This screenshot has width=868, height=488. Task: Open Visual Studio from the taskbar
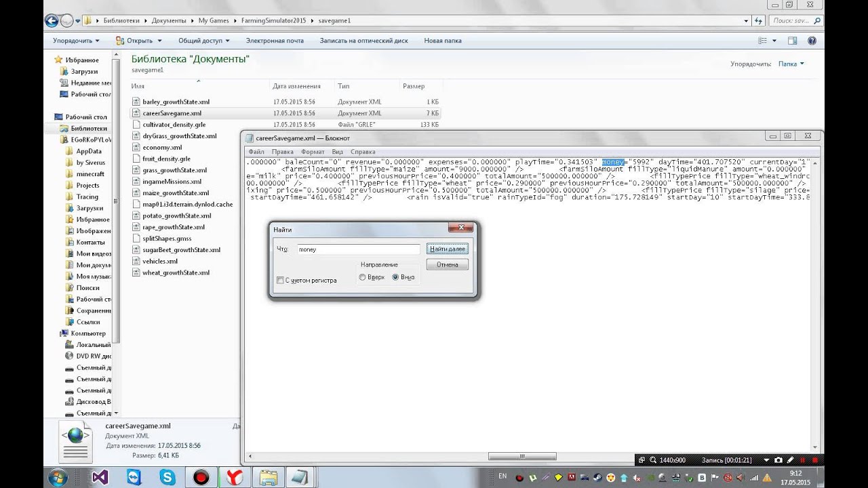pos(100,477)
